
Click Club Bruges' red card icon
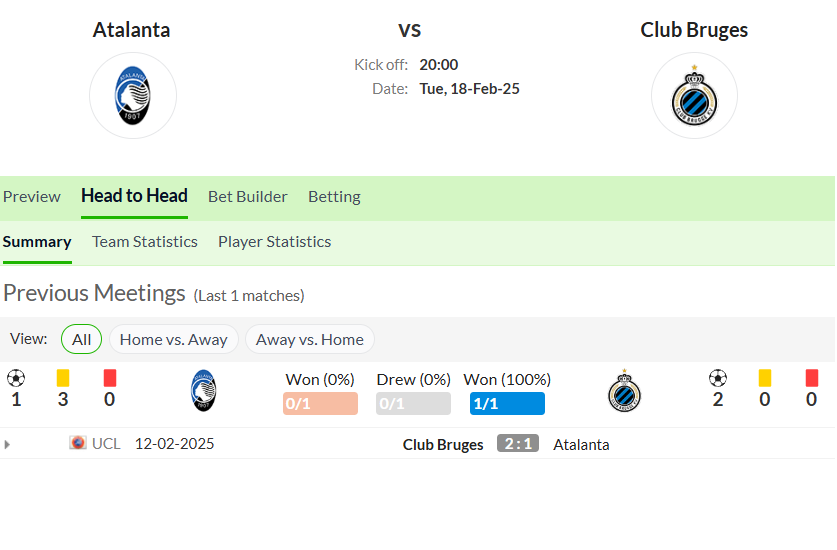(811, 378)
